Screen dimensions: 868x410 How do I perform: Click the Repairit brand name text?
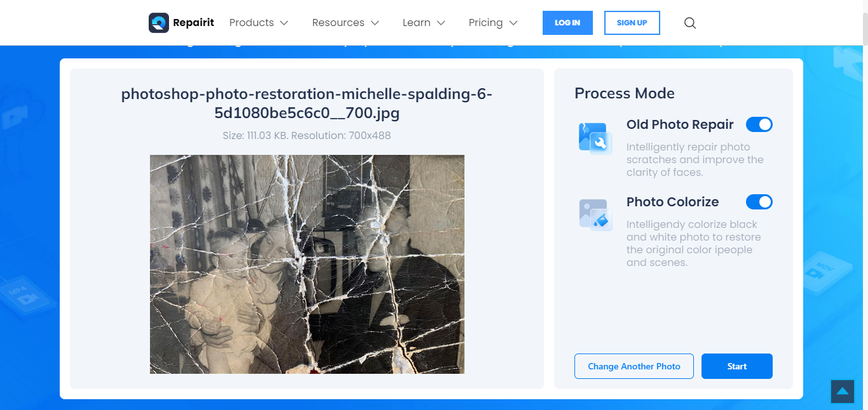[x=193, y=23]
